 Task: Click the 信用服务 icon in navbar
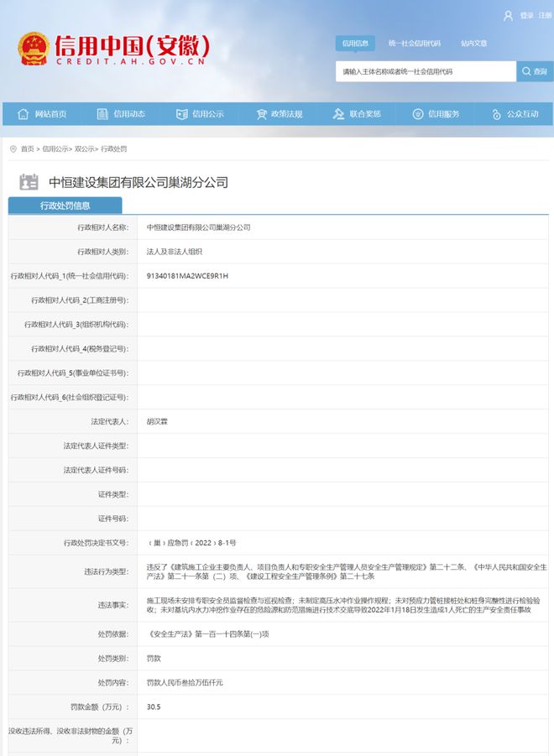pyautogui.click(x=417, y=114)
